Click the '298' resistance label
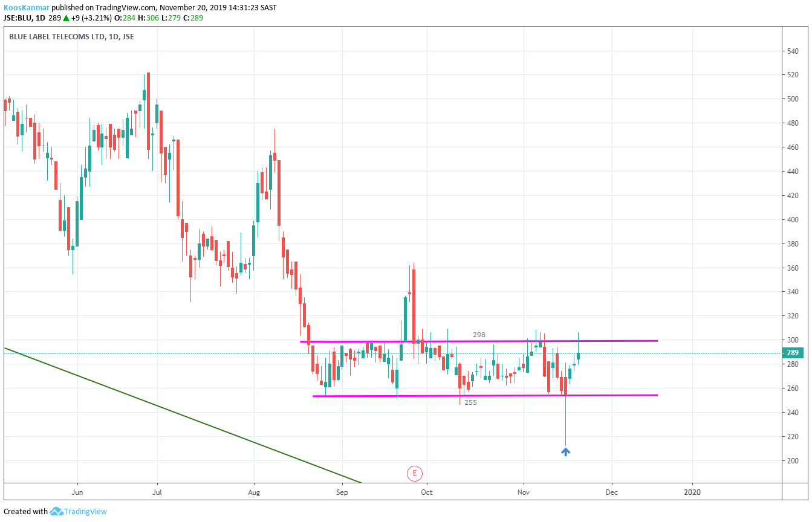This screenshot has width=812, height=522. (x=479, y=335)
